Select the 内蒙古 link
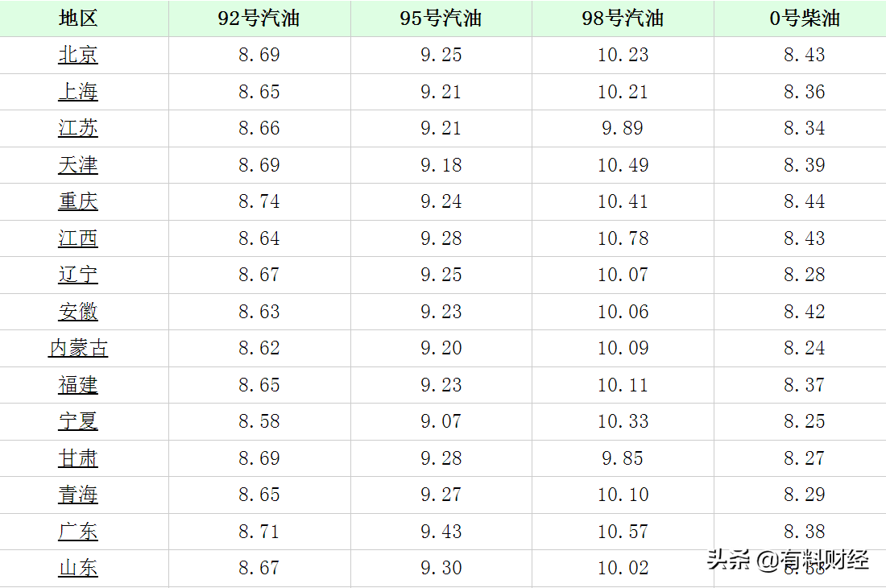 pos(78,348)
